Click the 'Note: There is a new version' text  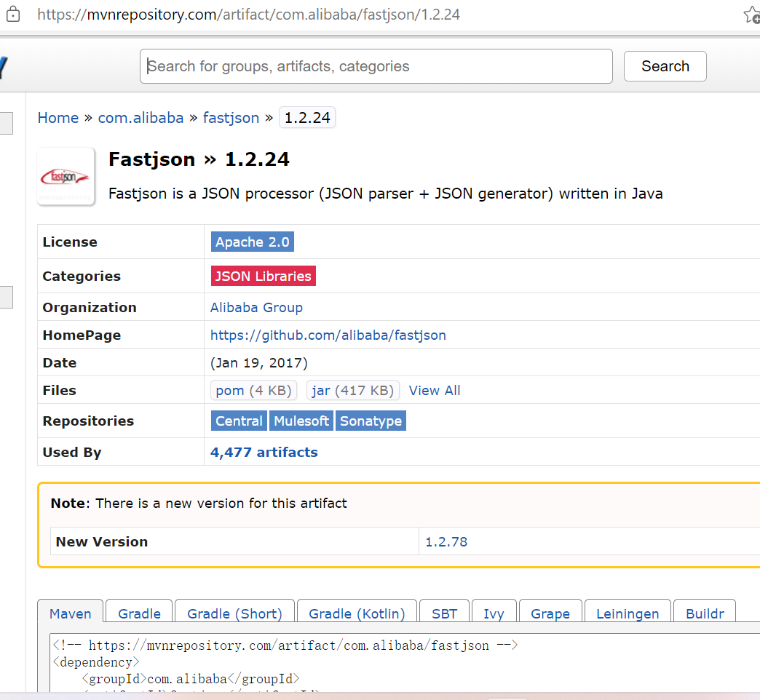[x=199, y=503]
